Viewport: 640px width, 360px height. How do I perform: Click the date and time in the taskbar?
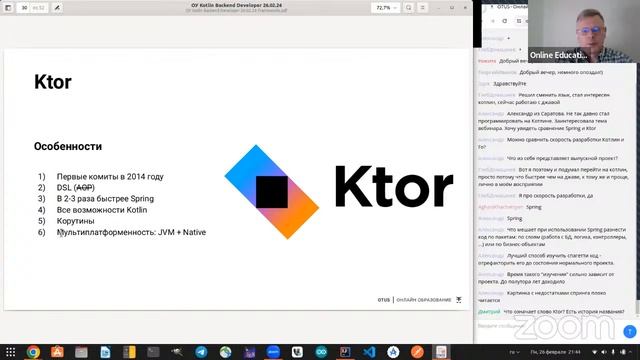click(555, 352)
